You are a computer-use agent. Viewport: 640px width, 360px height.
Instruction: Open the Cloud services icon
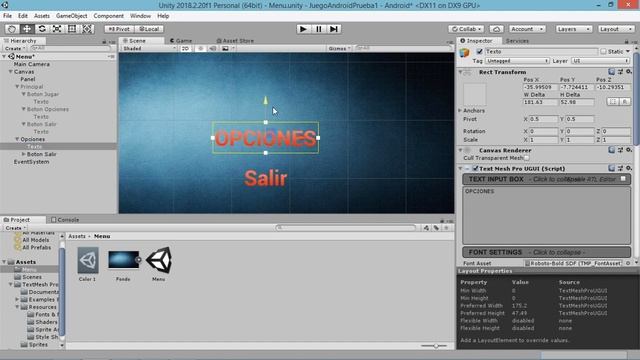click(x=496, y=29)
